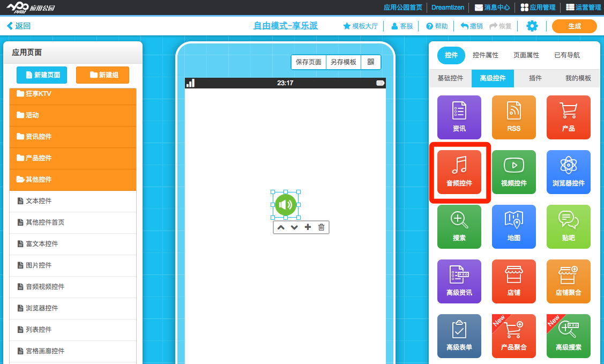Image resolution: width=604 pixels, height=364 pixels.
Task: Switch to the 基础控件 tab
Action: pyautogui.click(x=450, y=78)
